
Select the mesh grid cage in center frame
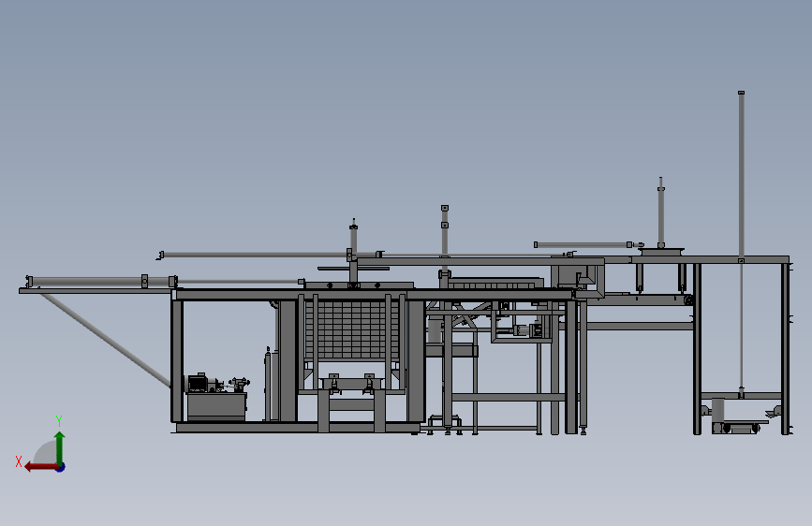351,329
